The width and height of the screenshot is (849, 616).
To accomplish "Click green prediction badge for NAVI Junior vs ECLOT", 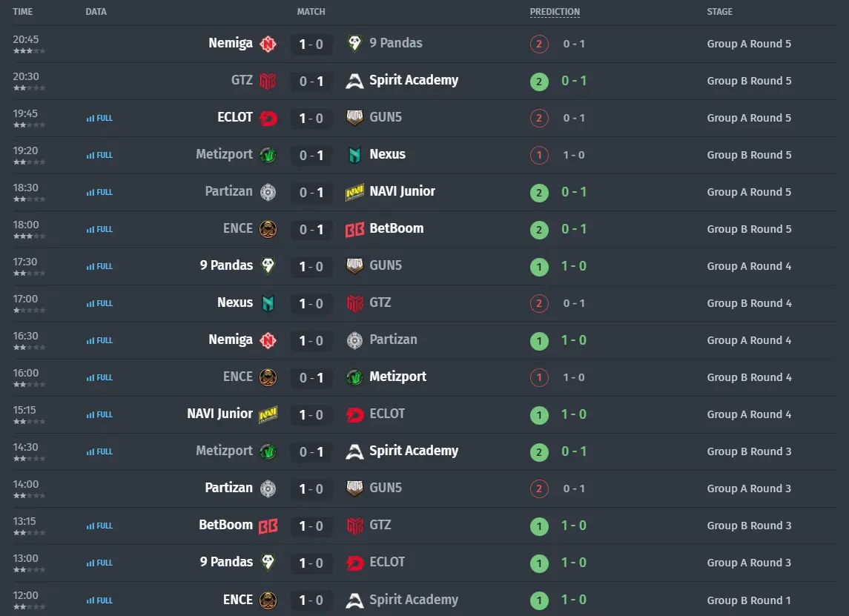I will pos(539,415).
